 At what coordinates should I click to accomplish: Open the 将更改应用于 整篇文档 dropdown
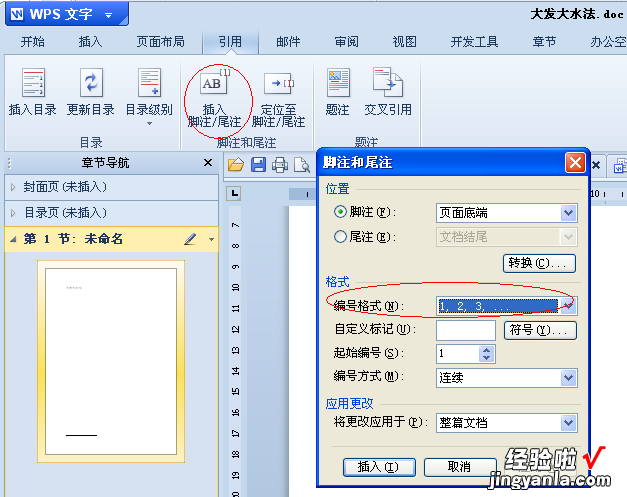coord(569,423)
